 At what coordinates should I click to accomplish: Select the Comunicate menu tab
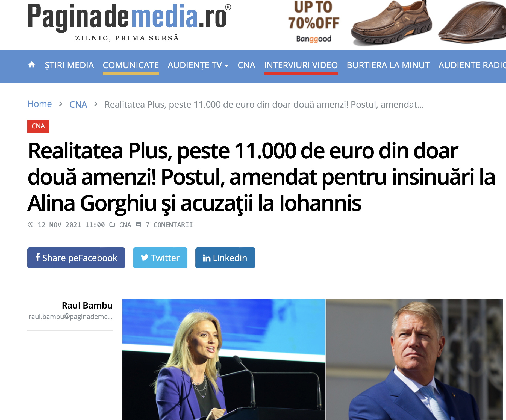(131, 65)
